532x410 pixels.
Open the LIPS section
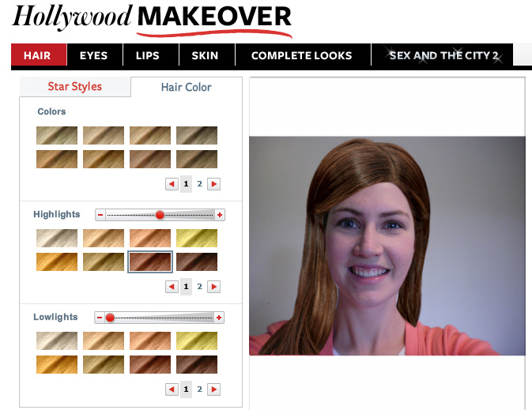(151, 55)
